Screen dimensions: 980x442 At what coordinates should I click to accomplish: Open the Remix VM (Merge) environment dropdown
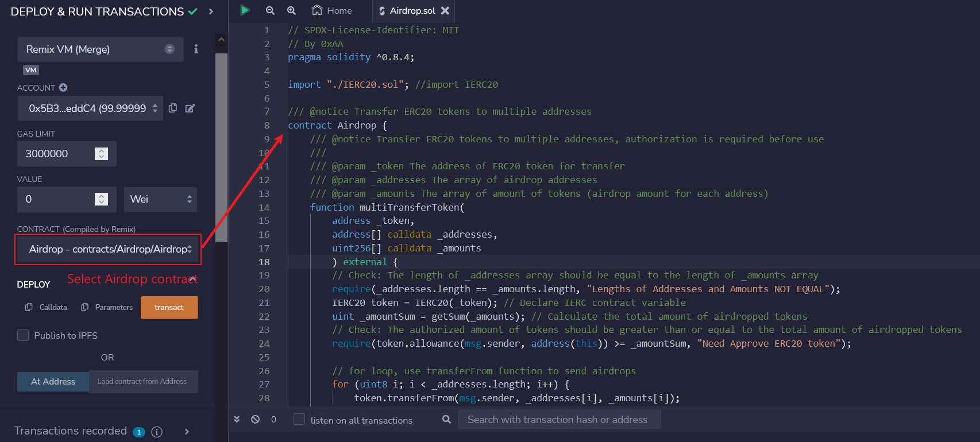101,49
